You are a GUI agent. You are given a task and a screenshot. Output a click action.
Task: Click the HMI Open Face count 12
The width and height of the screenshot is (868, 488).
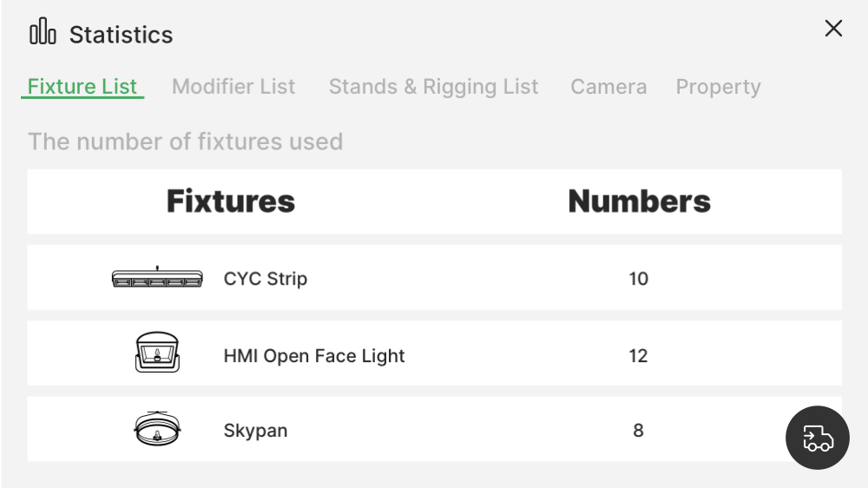[x=639, y=356]
